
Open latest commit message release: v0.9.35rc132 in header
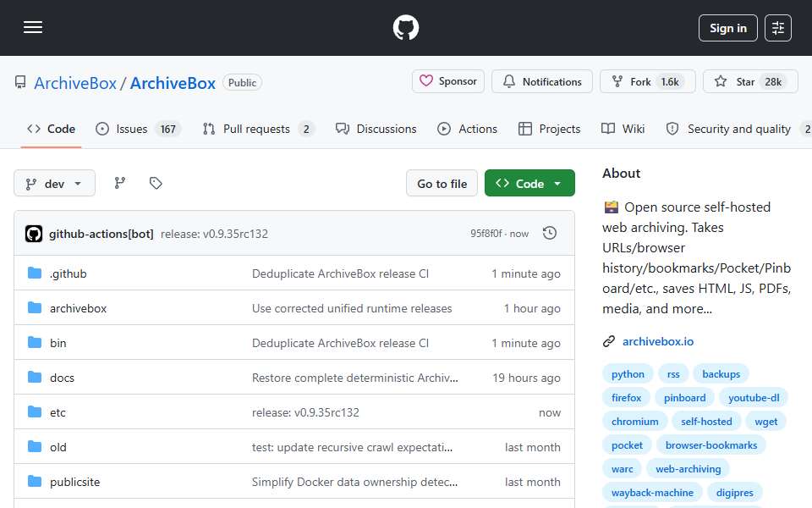pyautogui.click(x=214, y=234)
